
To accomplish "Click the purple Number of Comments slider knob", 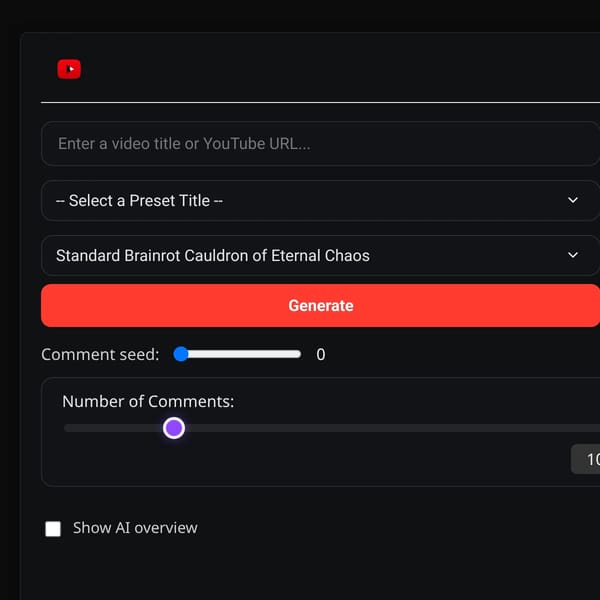I will pyautogui.click(x=174, y=428).
